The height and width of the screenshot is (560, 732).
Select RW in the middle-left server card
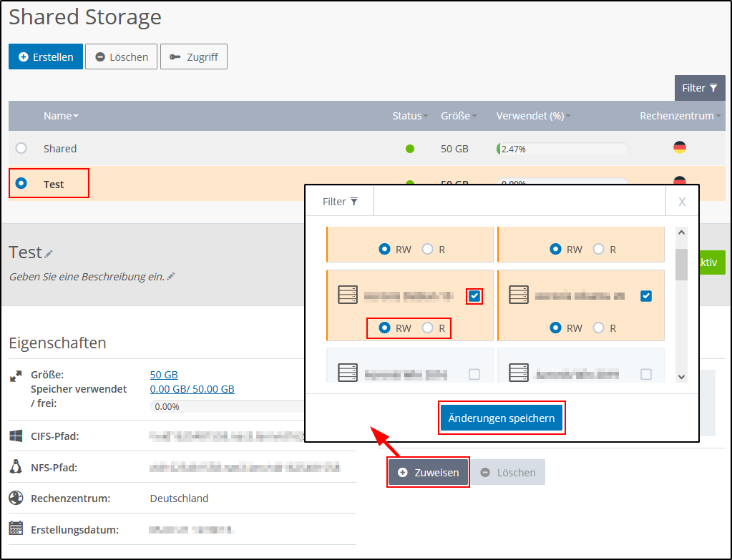(384, 328)
